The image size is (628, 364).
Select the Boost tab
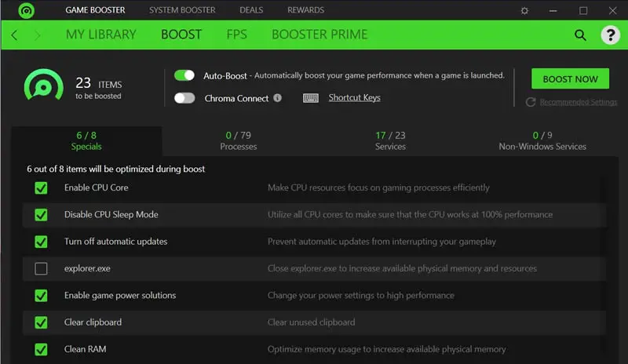click(x=181, y=35)
